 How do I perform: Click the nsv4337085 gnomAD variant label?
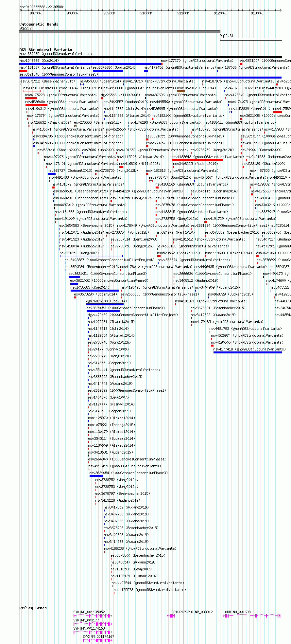click(x=56, y=54)
